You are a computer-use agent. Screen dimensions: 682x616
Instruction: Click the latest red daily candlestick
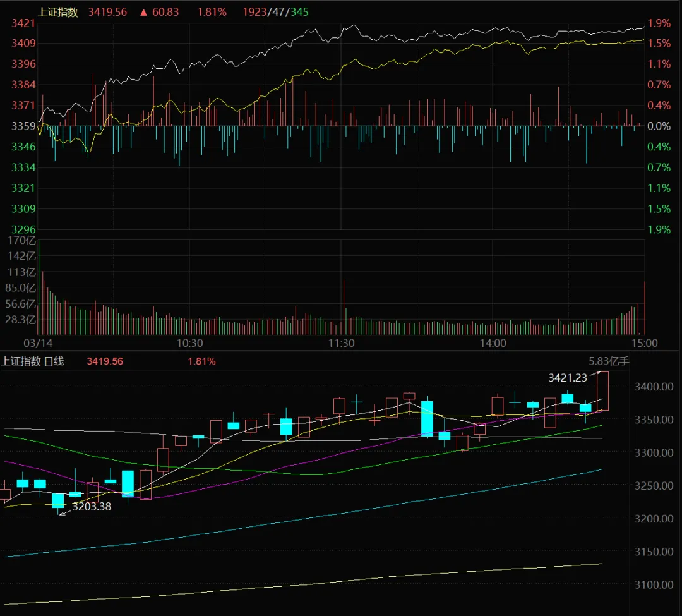tap(602, 391)
